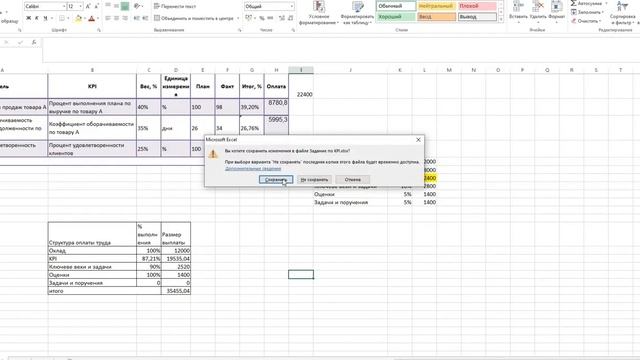Click the increase font size icon

pyautogui.click(x=88, y=7)
